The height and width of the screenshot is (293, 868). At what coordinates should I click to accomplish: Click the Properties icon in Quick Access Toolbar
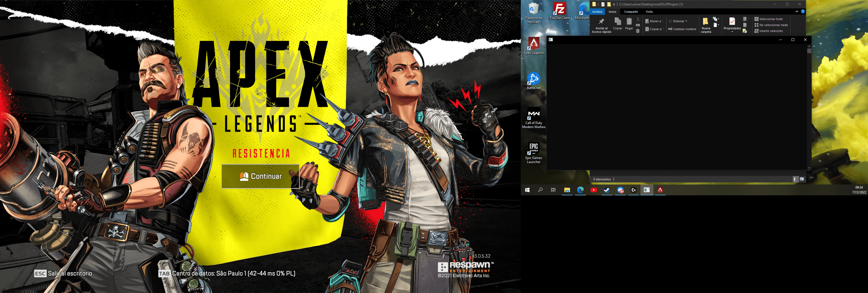tap(603, 4)
